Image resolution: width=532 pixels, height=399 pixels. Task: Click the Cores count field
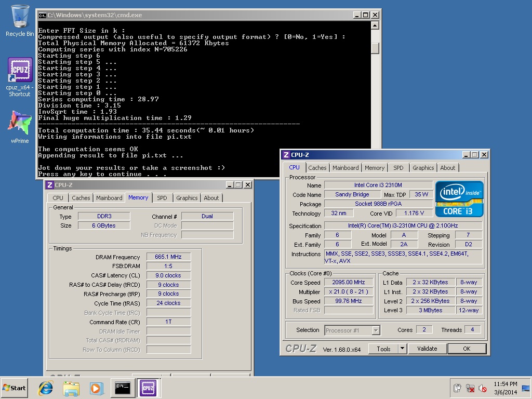[424, 329]
